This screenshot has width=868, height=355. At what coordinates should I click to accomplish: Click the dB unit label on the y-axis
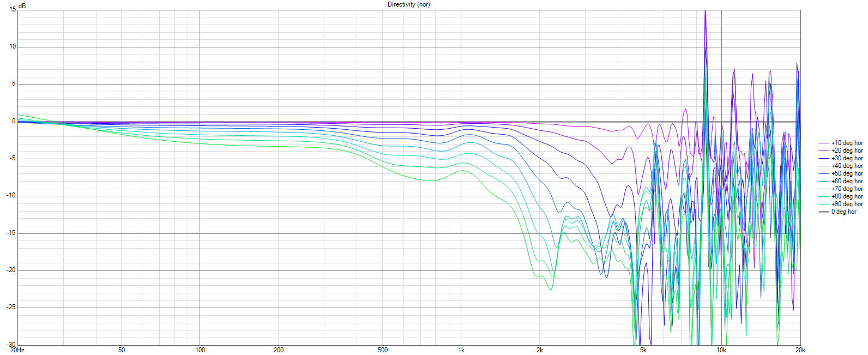(x=22, y=5)
